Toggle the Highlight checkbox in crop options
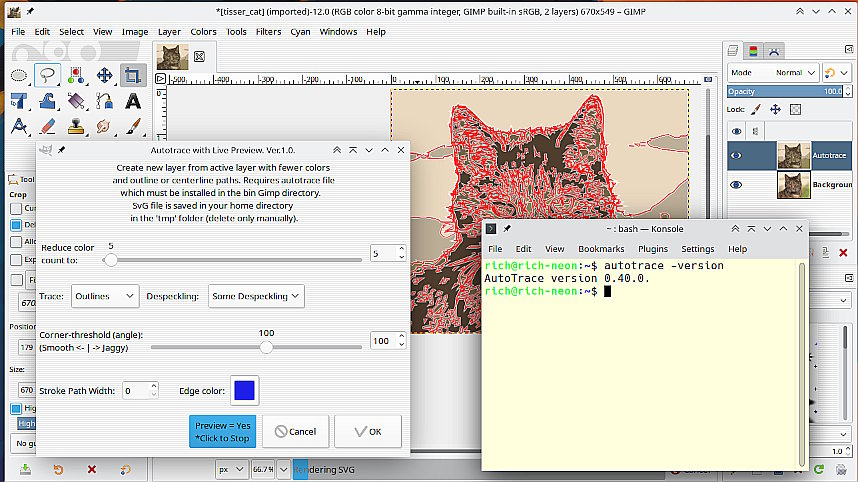Viewport: 858px width, 482px height. point(16,408)
